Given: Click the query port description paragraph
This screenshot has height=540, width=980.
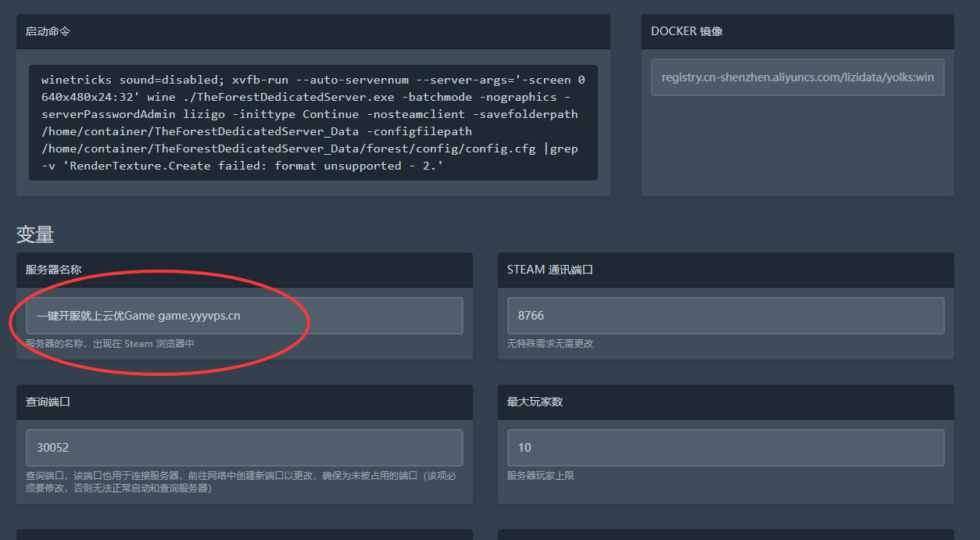Looking at the screenshot, I should click(240, 481).
